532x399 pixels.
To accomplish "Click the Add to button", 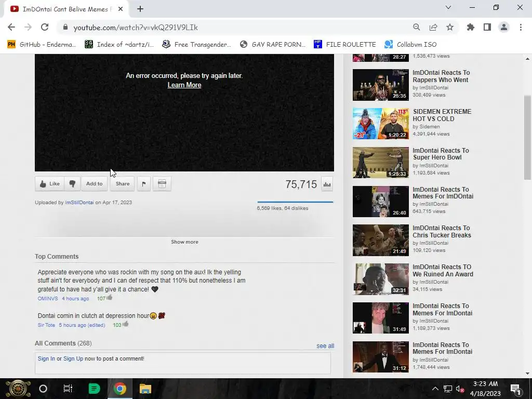I will pyautogui.click(x=95, y=183).
